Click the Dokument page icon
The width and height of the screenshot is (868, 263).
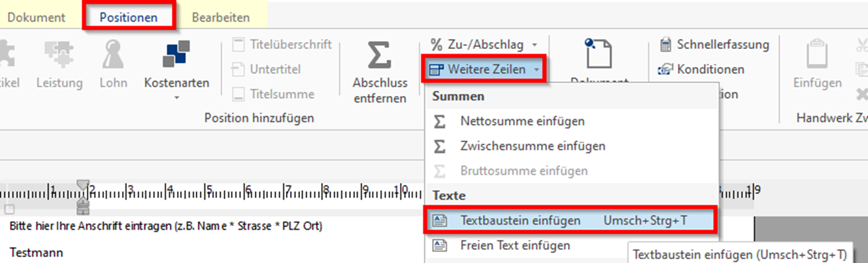coord(598,53)
